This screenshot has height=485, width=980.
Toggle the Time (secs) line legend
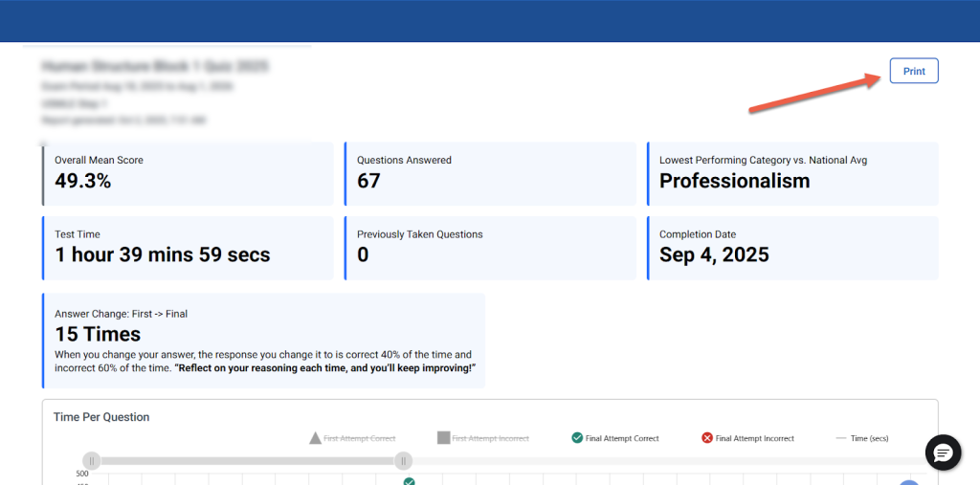(841, 438)
